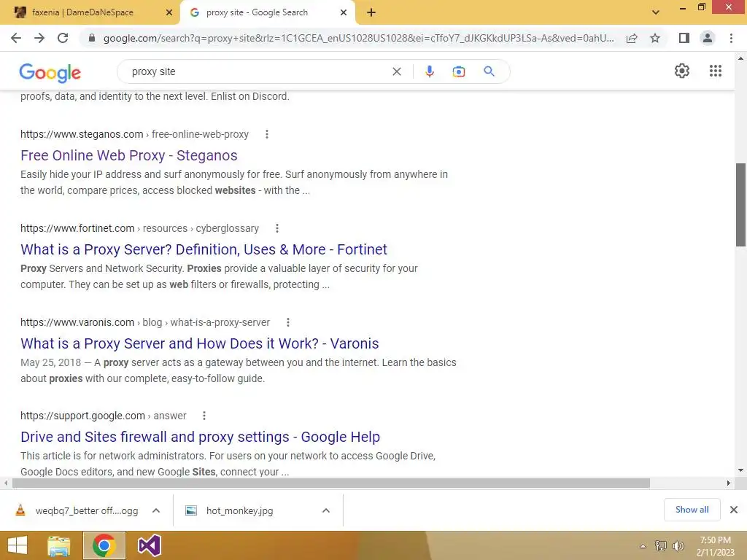Click the https://www.varonis.com URL text
Screen dimensions: 747x560
point(77,322)
